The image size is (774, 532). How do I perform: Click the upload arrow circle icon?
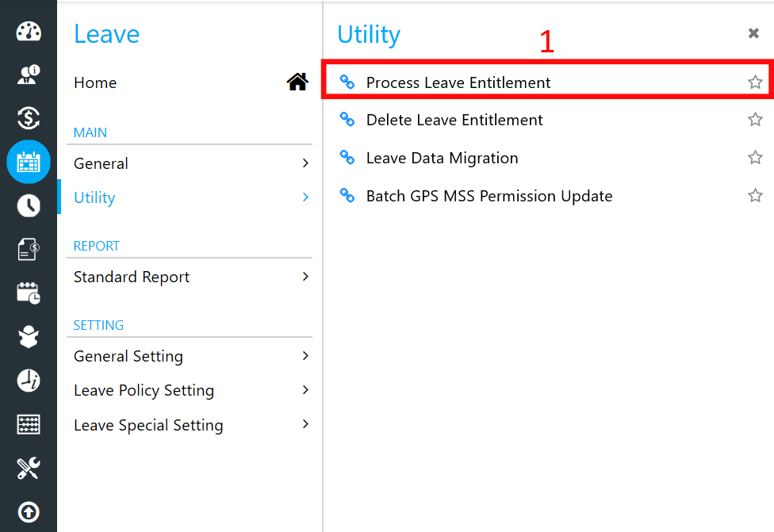[x=29, y=511]
